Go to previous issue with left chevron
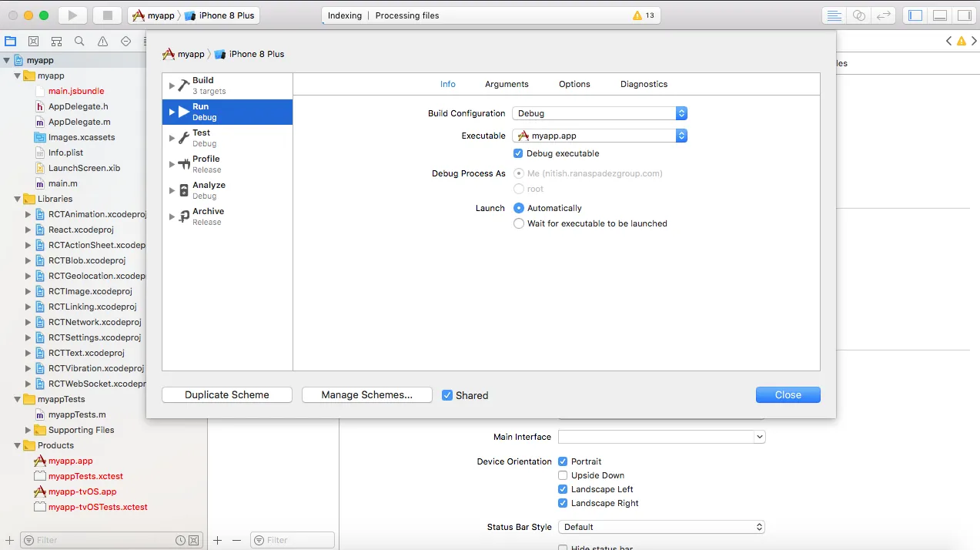 point(949,42)
